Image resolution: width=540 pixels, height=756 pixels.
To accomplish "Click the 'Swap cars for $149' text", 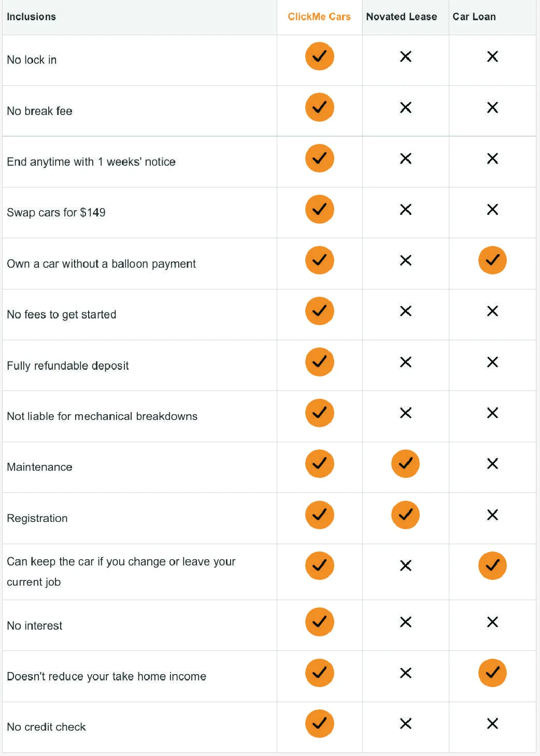I will (x=56, y=212).
